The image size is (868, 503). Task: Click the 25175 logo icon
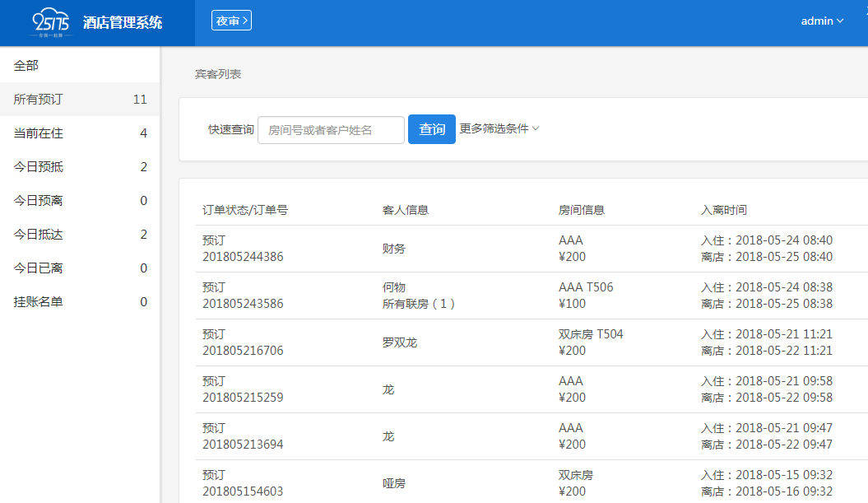(50, 22)
